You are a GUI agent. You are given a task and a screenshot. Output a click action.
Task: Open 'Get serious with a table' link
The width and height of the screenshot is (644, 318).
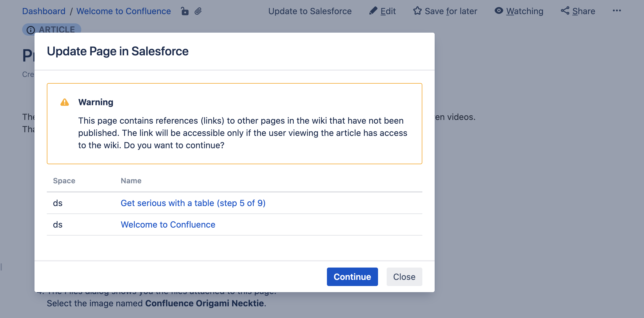pos(193,203)
